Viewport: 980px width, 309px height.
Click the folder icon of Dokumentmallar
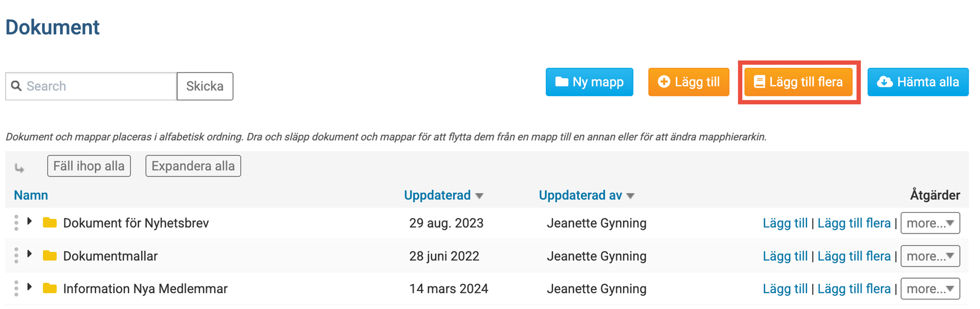tap(50, 256)
